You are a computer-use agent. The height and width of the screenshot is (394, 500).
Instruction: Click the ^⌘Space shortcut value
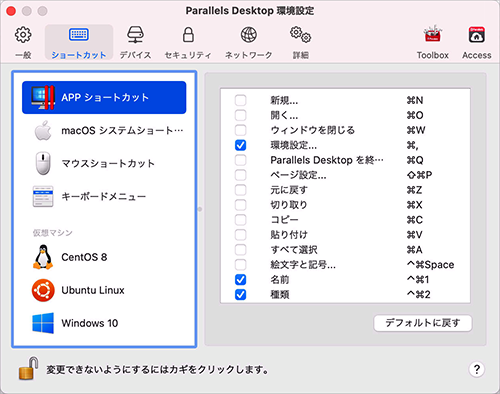(430, 264)
